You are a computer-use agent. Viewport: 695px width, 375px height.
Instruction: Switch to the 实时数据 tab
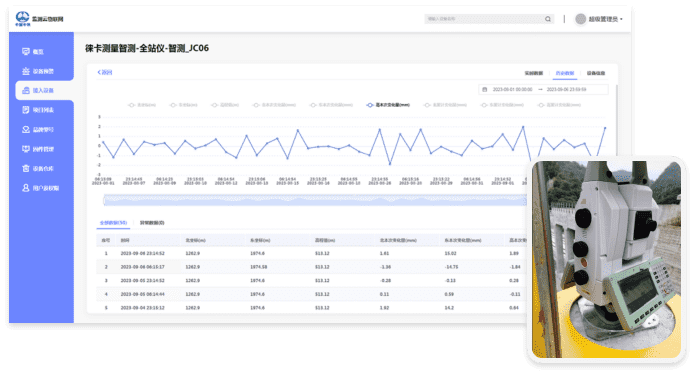[x=534, y=73]
